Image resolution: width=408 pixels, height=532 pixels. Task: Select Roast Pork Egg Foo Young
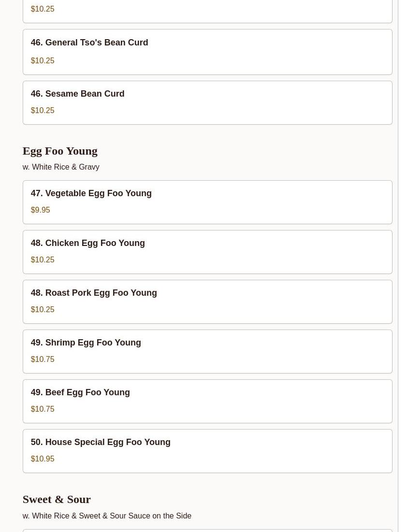coord(94,293)
